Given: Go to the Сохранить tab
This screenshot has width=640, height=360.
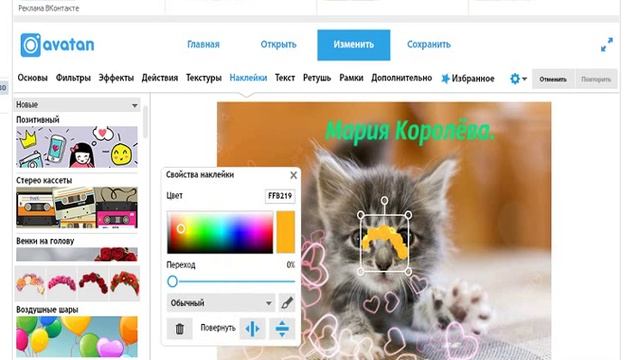Looking at the screenshot, I should (x=429, y=44).
